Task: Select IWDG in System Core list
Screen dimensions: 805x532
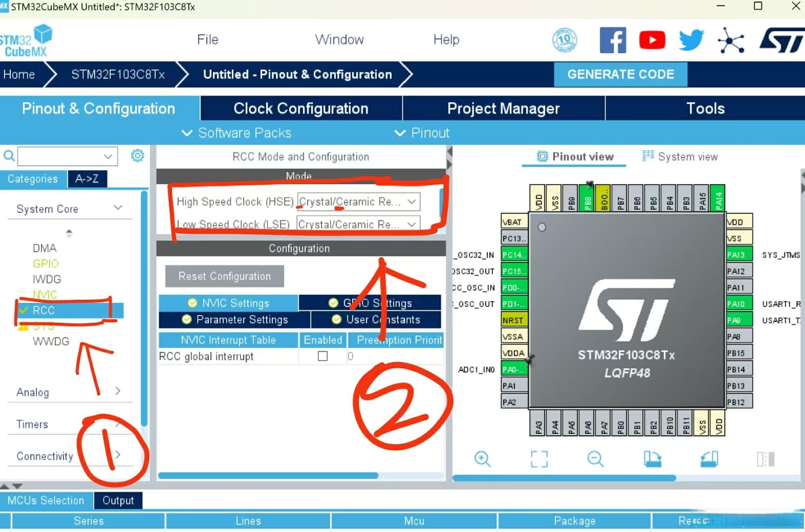Action: (47, 279)
